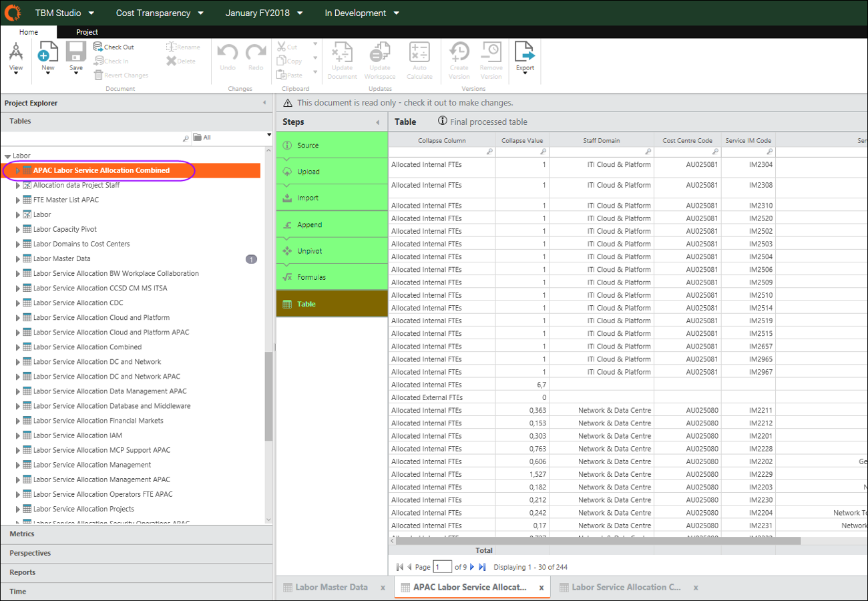Expand FTE Master List APAC node
Viewport: 868px width, 601px height.
(x=18, y=200)
